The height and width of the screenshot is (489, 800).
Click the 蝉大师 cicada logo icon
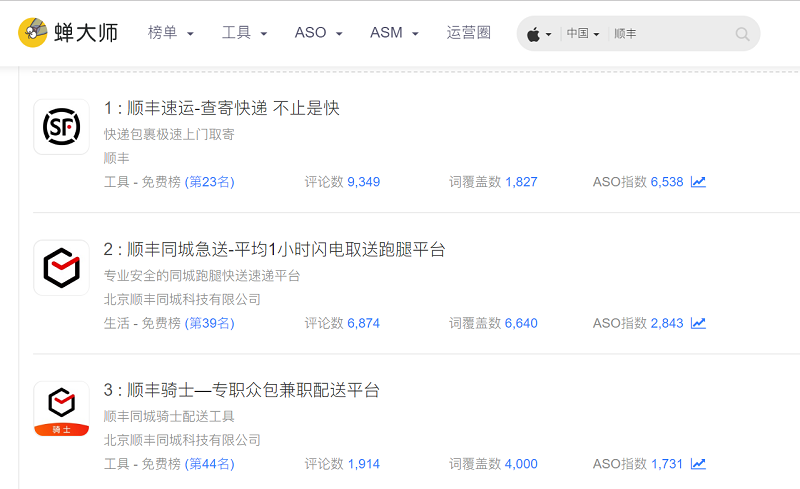33,32
